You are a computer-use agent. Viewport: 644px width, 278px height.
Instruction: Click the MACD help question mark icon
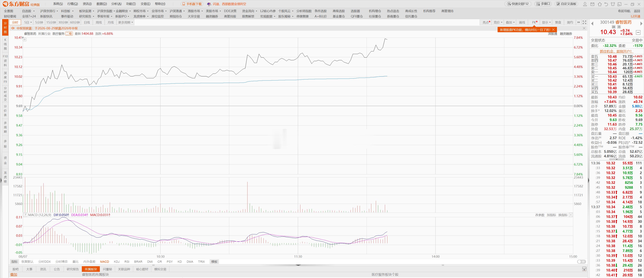[x=25, y=215]
